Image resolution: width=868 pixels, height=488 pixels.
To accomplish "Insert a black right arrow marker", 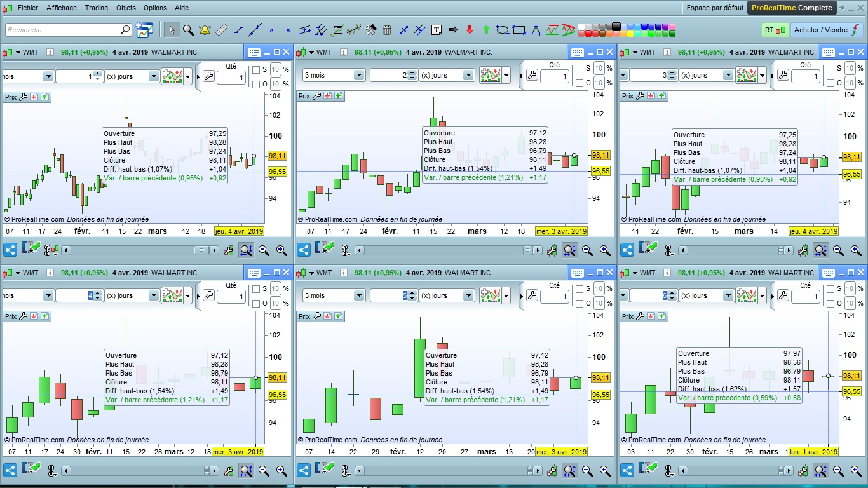I will [x=453, y=30].
